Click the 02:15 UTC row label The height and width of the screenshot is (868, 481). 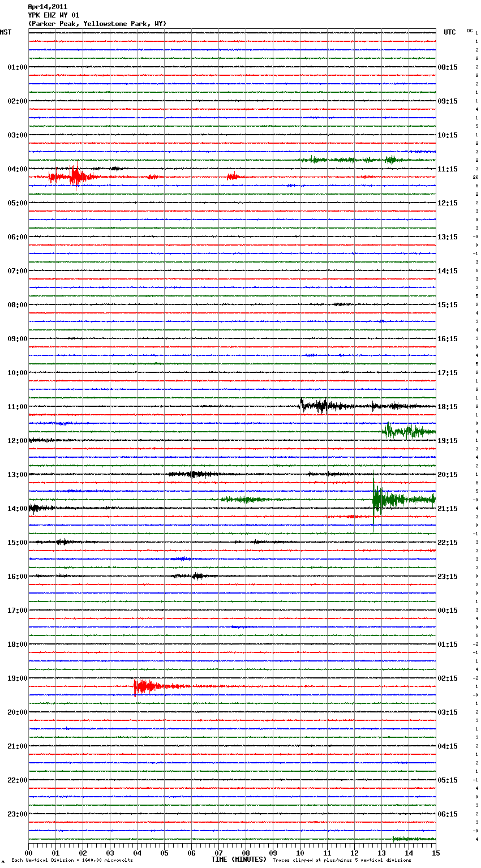[x=448, y=678]
